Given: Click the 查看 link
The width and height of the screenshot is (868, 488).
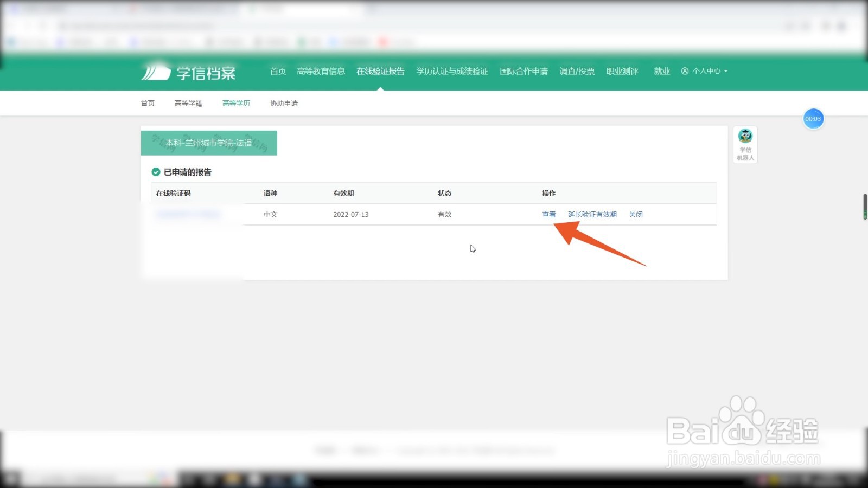Looking at the screenshot, I should 548,214.
